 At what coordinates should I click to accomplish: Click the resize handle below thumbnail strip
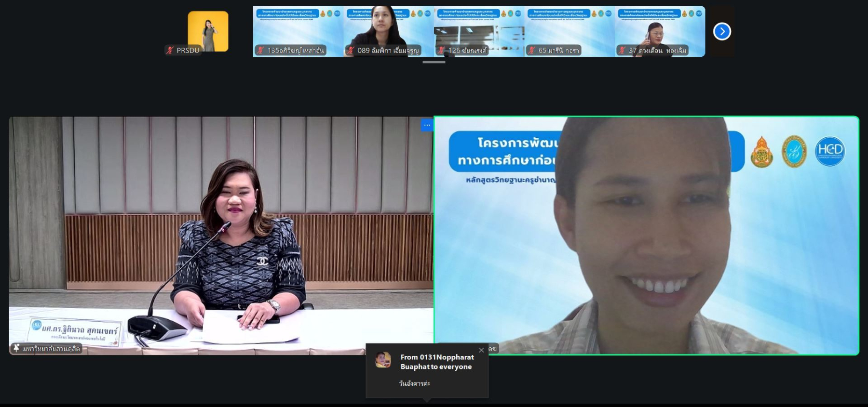[434, 62]
